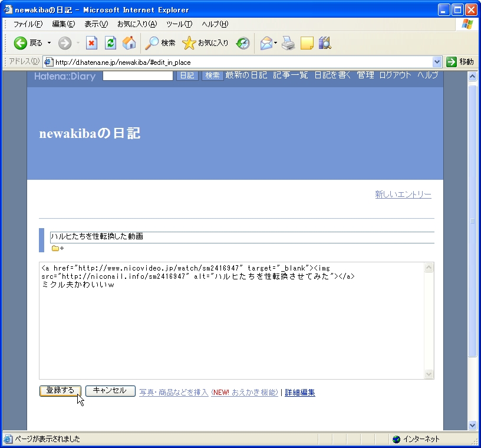Open 写真・商品などを挿入 link

174,393
